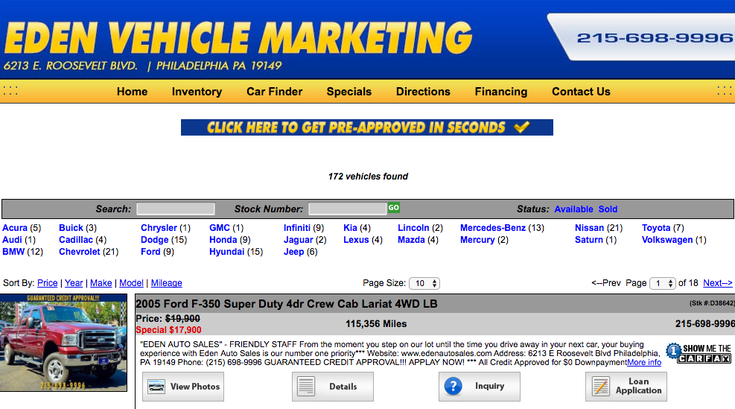
Task: Filter vehicles by Mazda
Action: (411, 239)
